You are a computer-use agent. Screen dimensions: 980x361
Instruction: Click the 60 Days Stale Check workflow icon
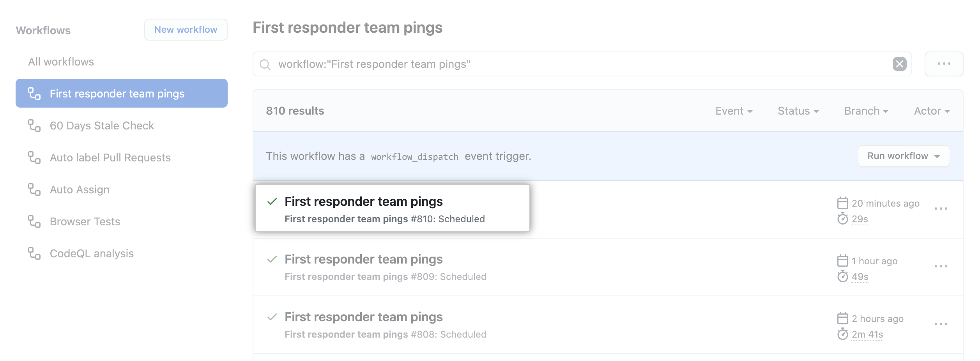34,126
